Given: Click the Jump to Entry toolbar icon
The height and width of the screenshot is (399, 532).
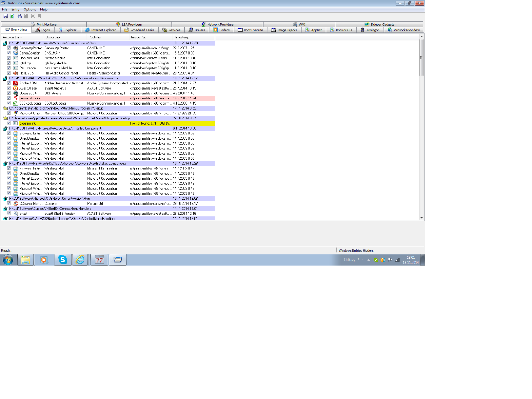Looking at the screenshot, I should [40, 16].
